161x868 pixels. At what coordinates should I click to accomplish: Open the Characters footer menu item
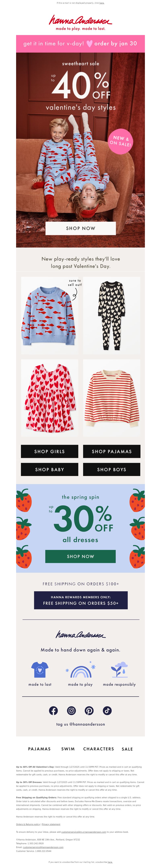[99, 749]
